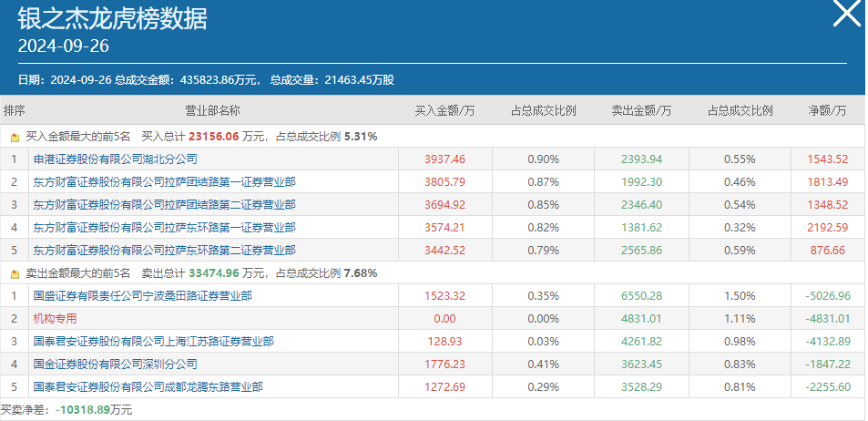Open 国盛证券宁波桑田路证券营业部 link
The image size is (868, 421).
click(x=143, y=296)
